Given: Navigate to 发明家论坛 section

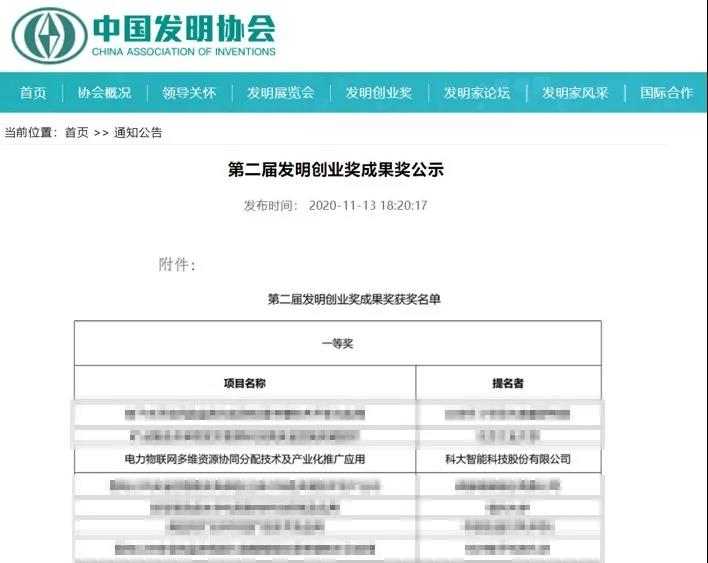Looking at the screenshot, I should pos(476,92).
